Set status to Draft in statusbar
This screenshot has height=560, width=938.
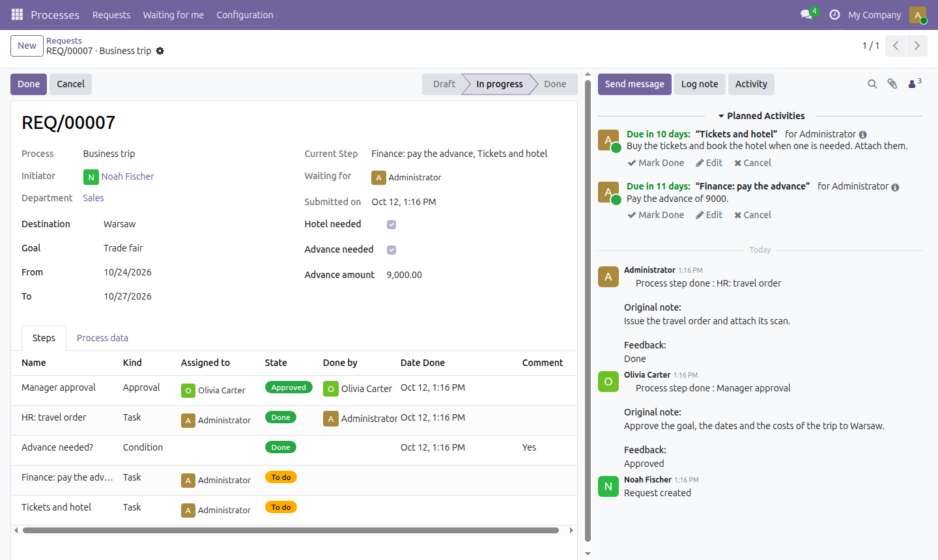[x=444, y=84]
